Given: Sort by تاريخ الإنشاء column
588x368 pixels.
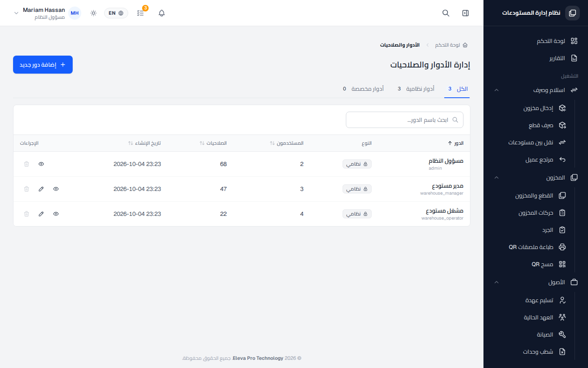Looking at the screenshot, I should (145, 143).
